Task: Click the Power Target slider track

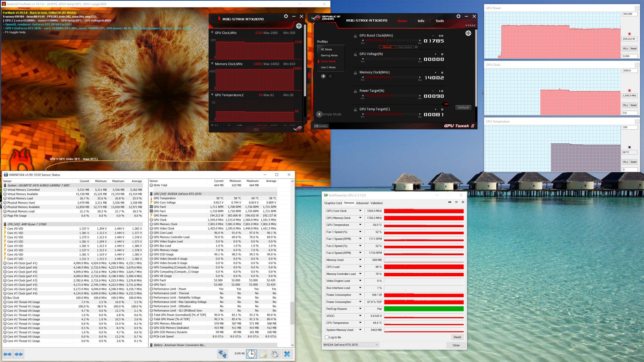Action: click(391, 96)
